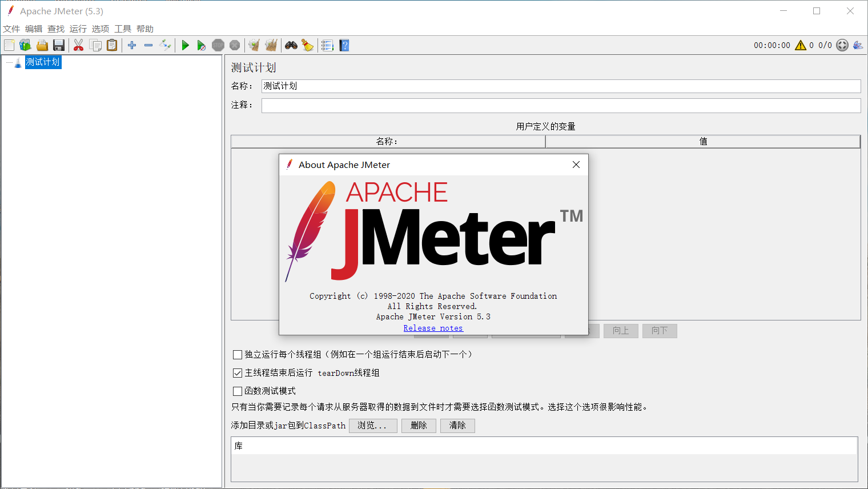Click the Toggle enable/disable toolbar icon
The width and height of the screenshot is (868, 489).
tap(165, 45)
